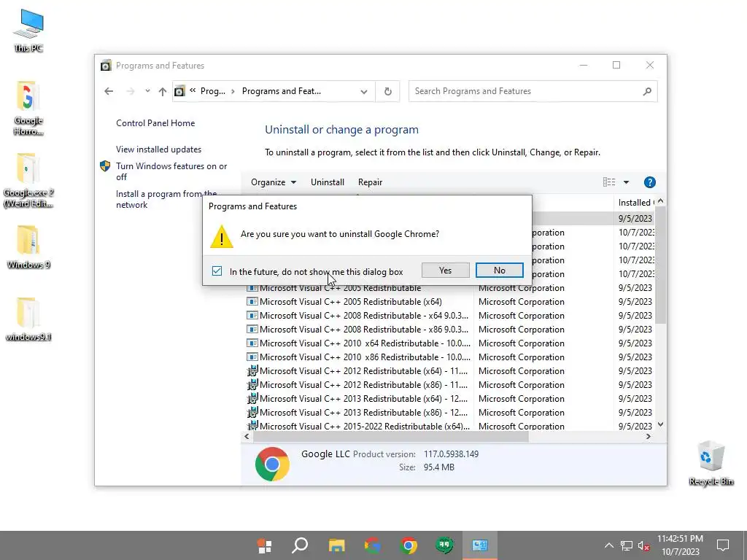Open the notification center icon
This screenshot has height=560, width=747.
coord(723,545)
